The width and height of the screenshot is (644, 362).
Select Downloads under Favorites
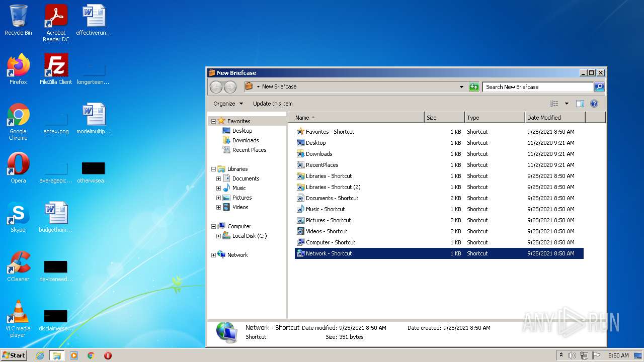pos(240,140)
